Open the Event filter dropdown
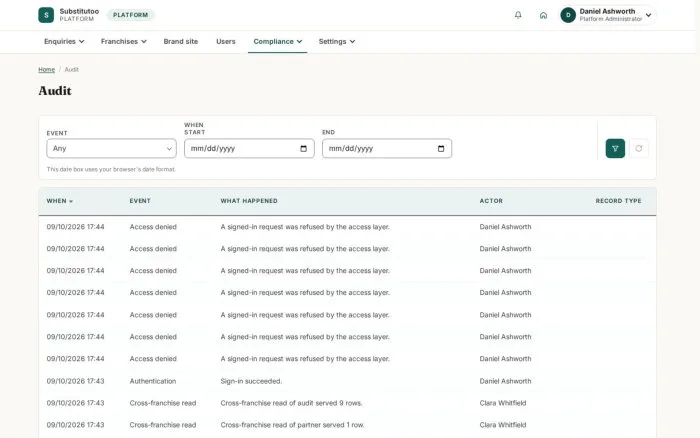700x438 pixels. click(112, 148)
